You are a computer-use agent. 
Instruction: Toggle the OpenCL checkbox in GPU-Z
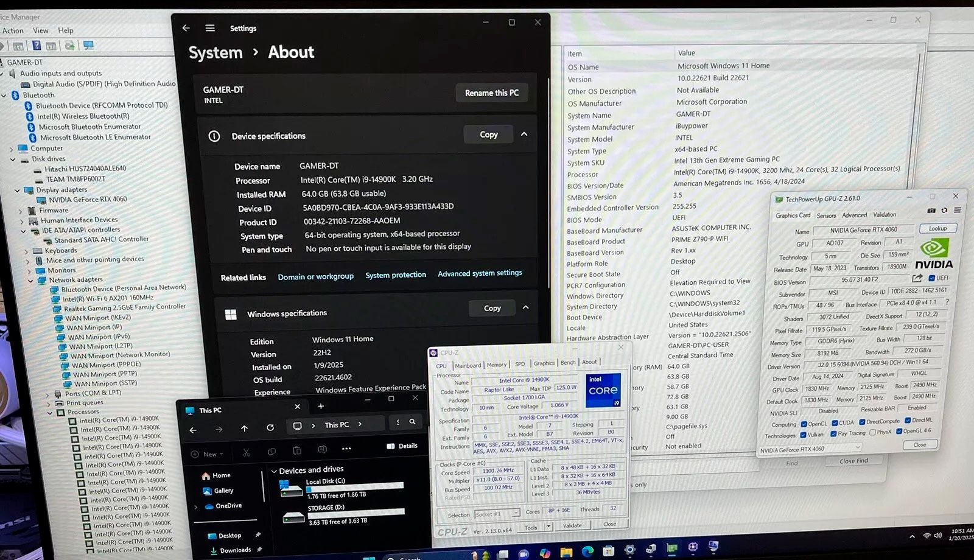pyautogui.click(x=804, y=424)
